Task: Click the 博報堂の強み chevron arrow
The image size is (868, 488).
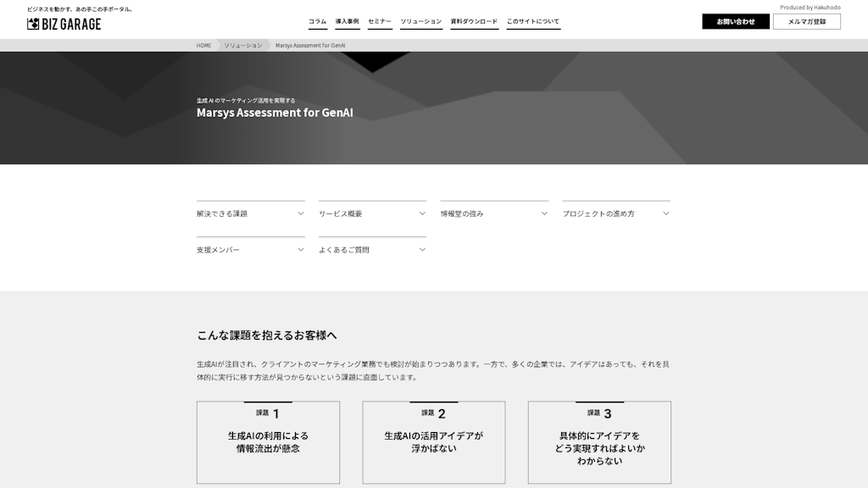Action: pyautogui.click(x=544, y=213)
